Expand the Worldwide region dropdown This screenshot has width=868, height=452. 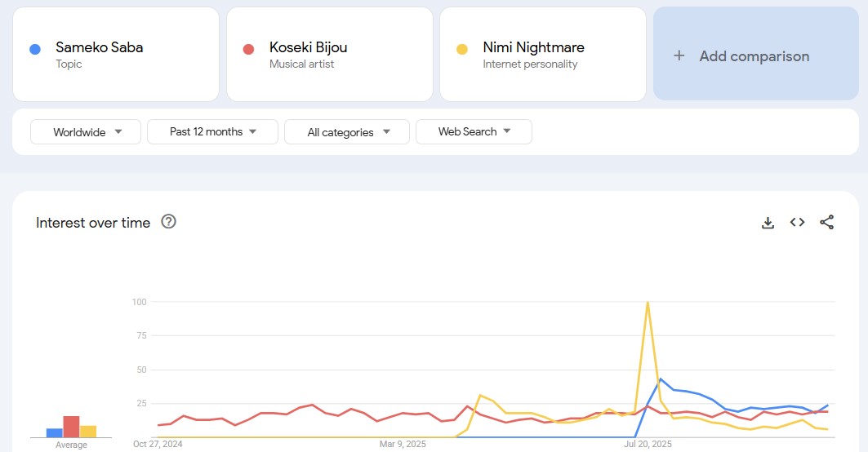click(x=86, y=131)
